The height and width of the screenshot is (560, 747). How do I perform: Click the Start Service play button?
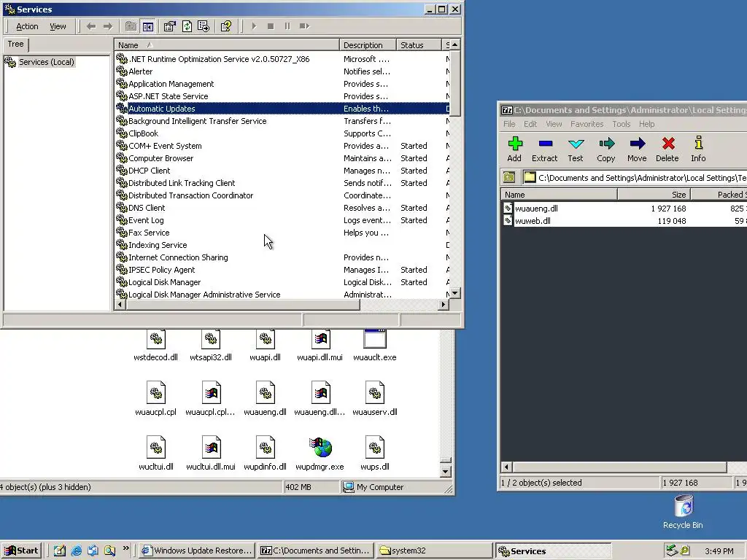[254, 26]
